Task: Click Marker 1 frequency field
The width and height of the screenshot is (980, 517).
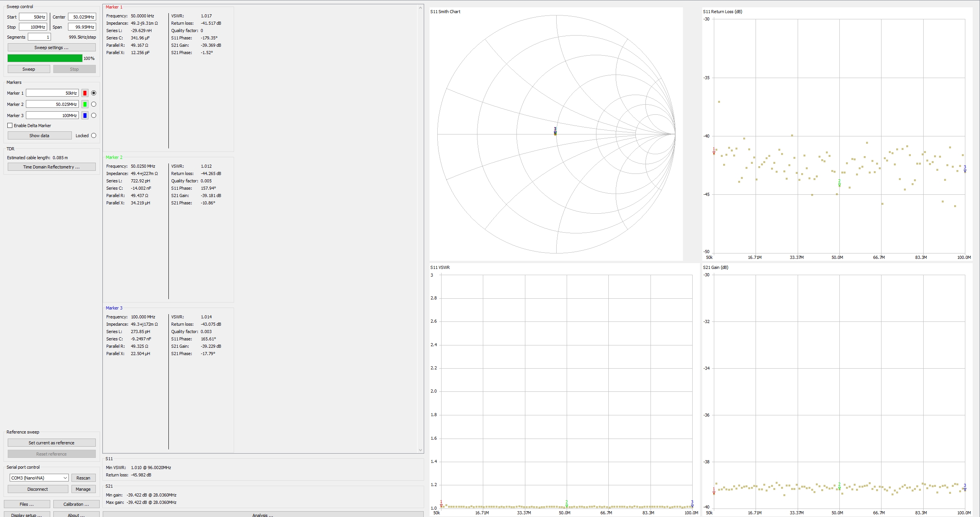Action: coord(52,93)
